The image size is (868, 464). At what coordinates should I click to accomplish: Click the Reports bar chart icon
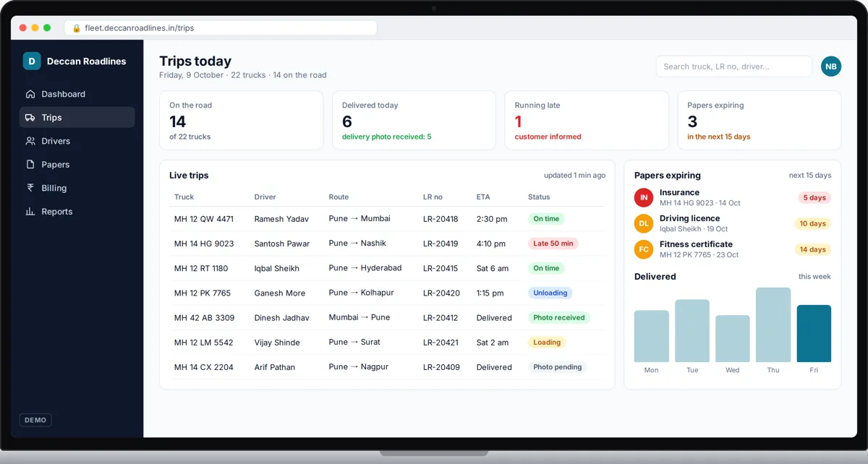pos(30,211)
